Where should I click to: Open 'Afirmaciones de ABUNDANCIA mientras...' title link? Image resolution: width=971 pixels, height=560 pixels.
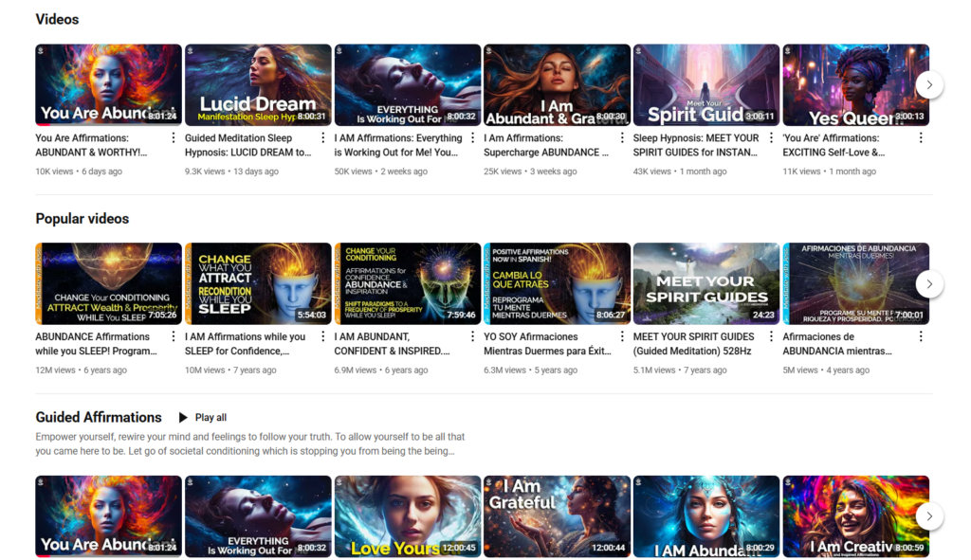tap(837, 344)
